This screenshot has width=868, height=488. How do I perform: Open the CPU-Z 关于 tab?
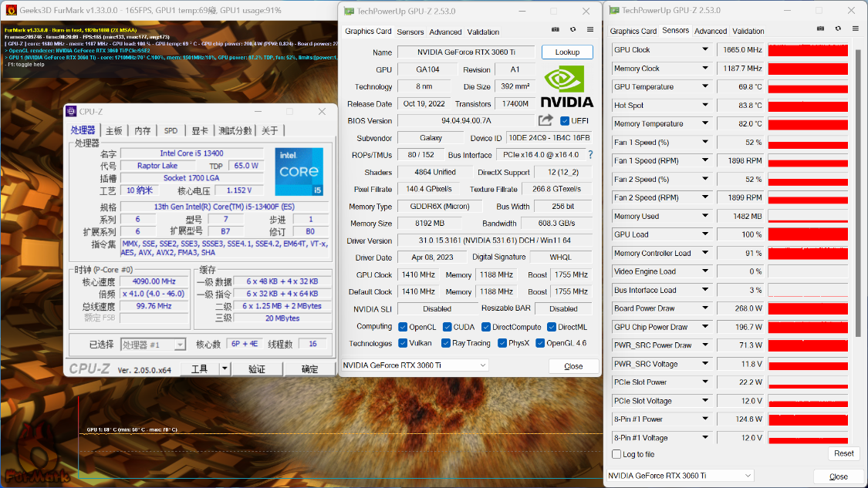pos(270,130)
